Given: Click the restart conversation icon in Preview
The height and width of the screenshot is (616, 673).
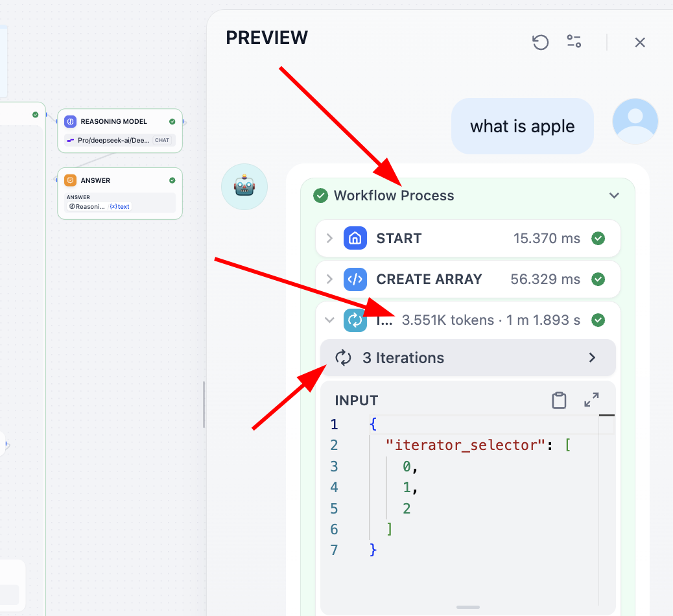Looking at the screenshot, I should pos(540,42).
